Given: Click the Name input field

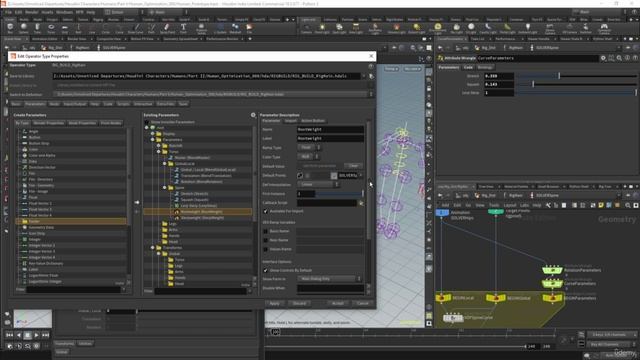Looking at the screenshot, I should tap(330, 129).
